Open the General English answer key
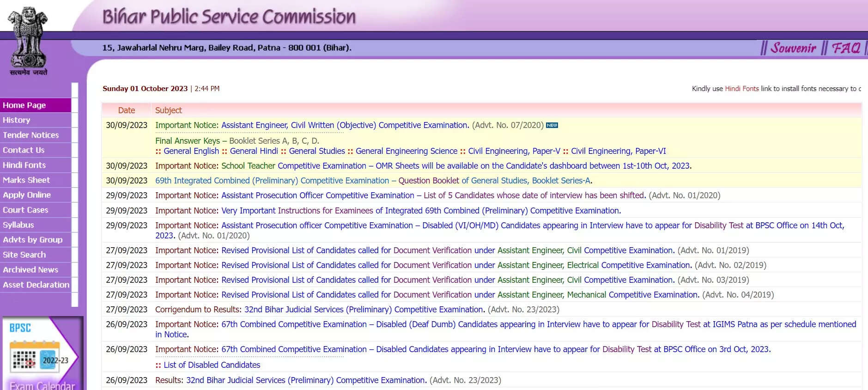868x390 pixels. click(x=191, y=151)
